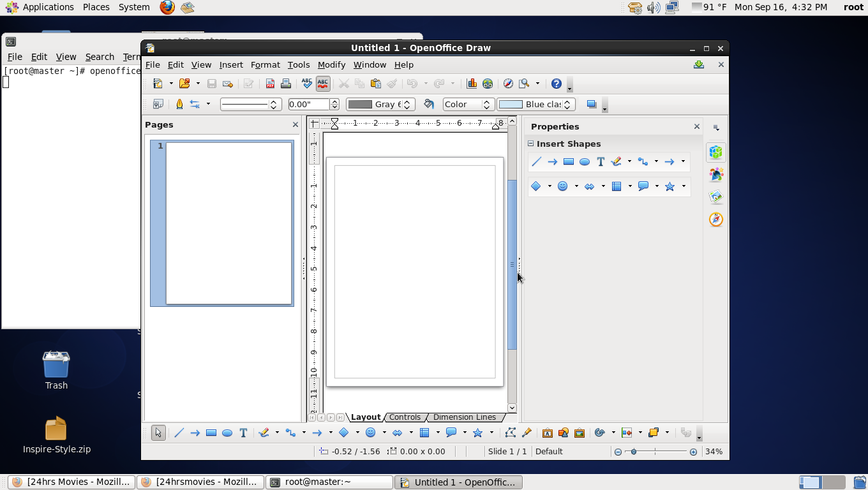
Task: Open the Line Style dropdown
Action: [251, 104]
